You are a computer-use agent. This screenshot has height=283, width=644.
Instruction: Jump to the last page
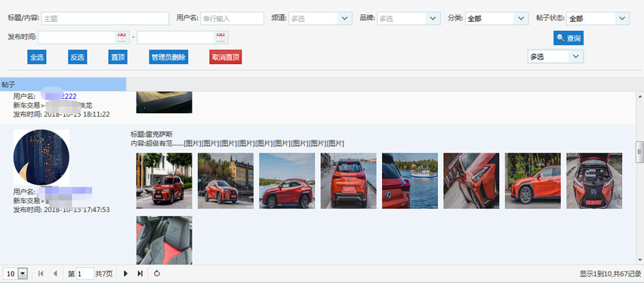(140, 273)
